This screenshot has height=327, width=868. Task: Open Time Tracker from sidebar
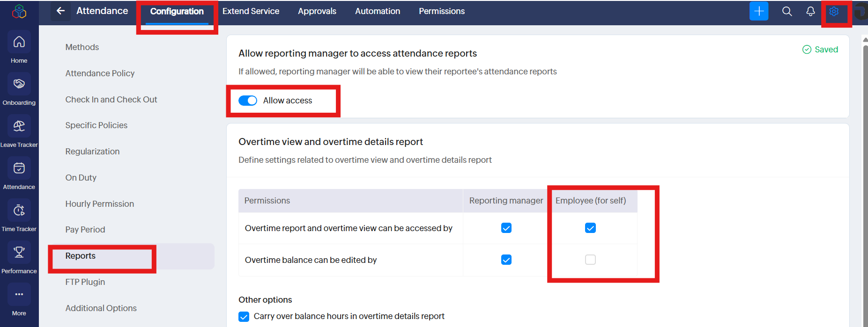(x=19, y=211)
